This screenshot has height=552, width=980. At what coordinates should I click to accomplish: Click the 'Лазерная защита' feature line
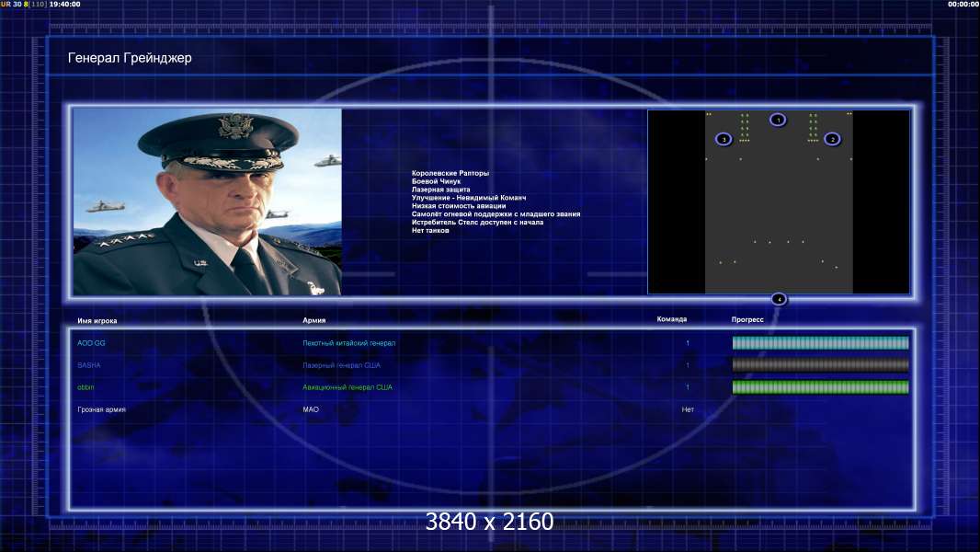click(440, 190)
